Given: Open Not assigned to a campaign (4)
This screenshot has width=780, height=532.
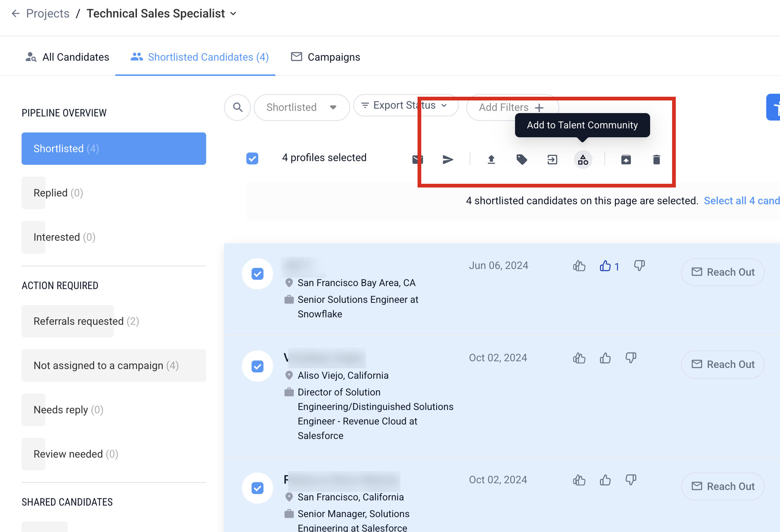Looking at the screenshot, I should pyautogui.click(x=114, y=365).
